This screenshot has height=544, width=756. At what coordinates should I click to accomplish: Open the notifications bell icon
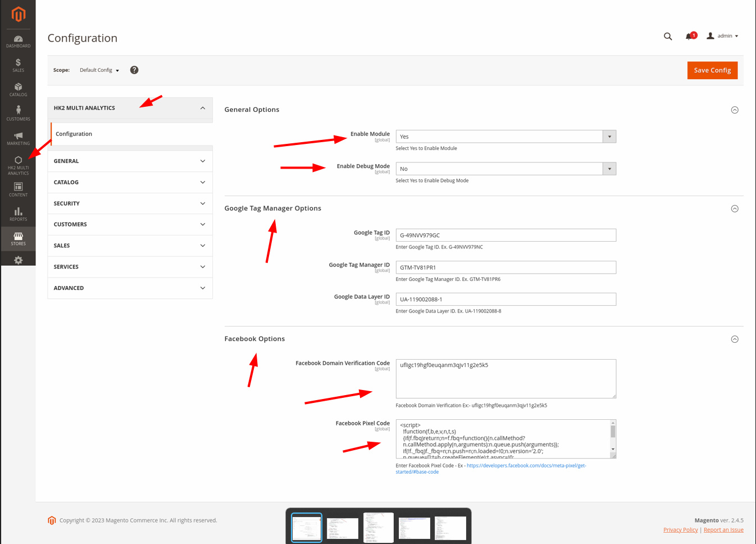click(690, 36)
